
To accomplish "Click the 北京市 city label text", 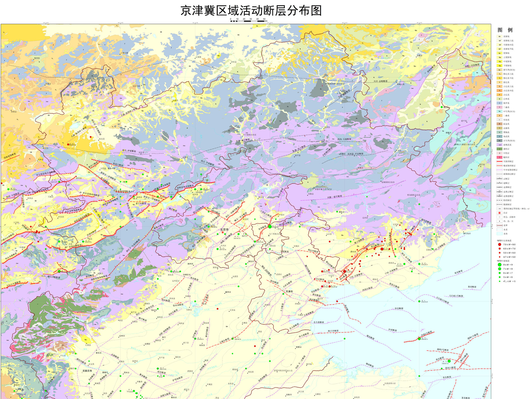I will tap(224, 230).
